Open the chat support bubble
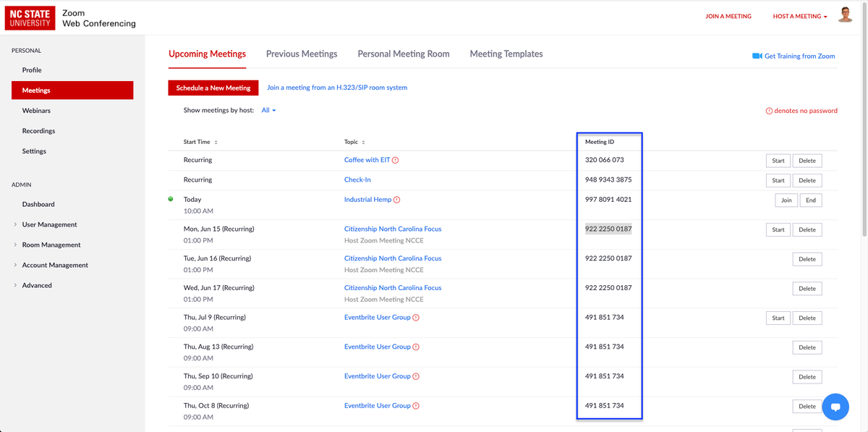This screenshot has width=868, height=432. pyautogui.click(x=835, y=407)
